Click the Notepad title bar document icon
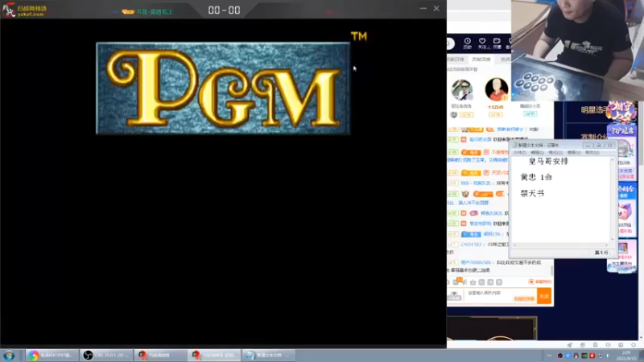Image resolution: width=644 pixels, height=362 pixels. pos(514,146)
